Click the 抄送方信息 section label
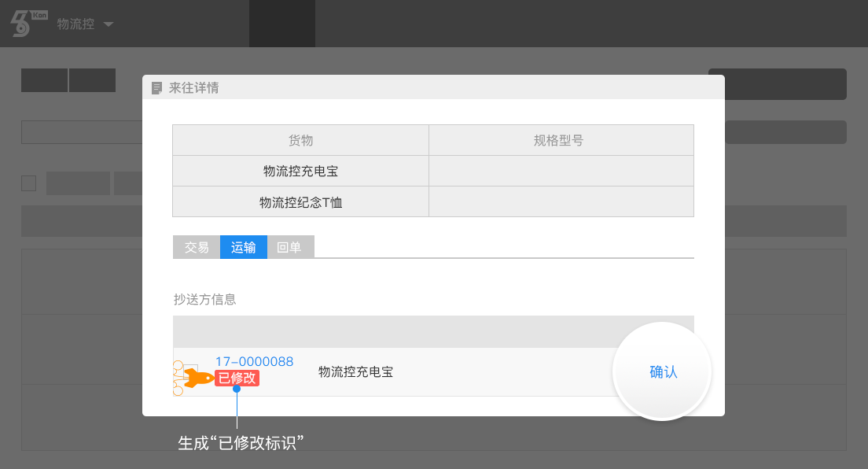868x469 pixels. (x=205, y=300)
